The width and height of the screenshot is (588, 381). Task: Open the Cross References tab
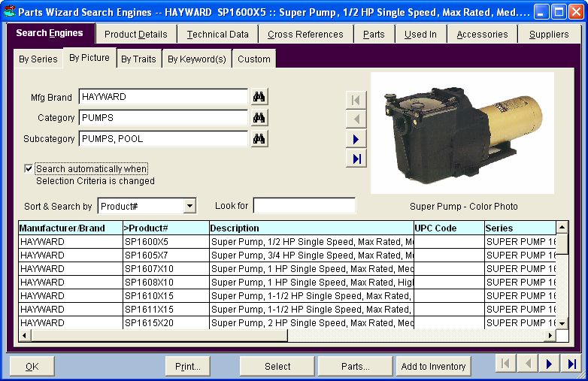click(305, 35)
